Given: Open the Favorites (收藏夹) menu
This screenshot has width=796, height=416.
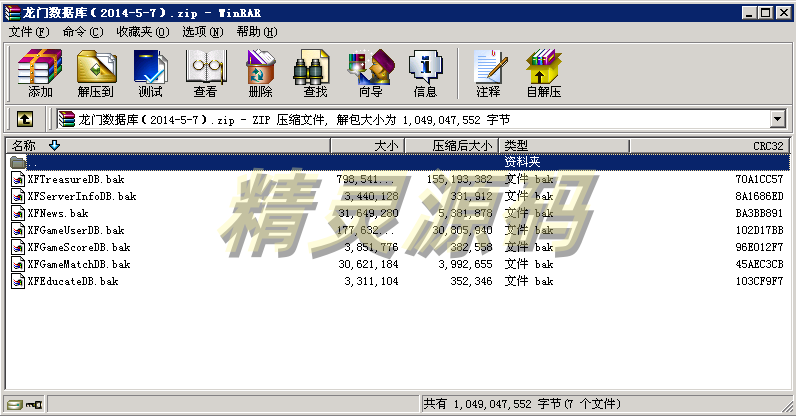Looking at the screenshot, I should 143,32.
